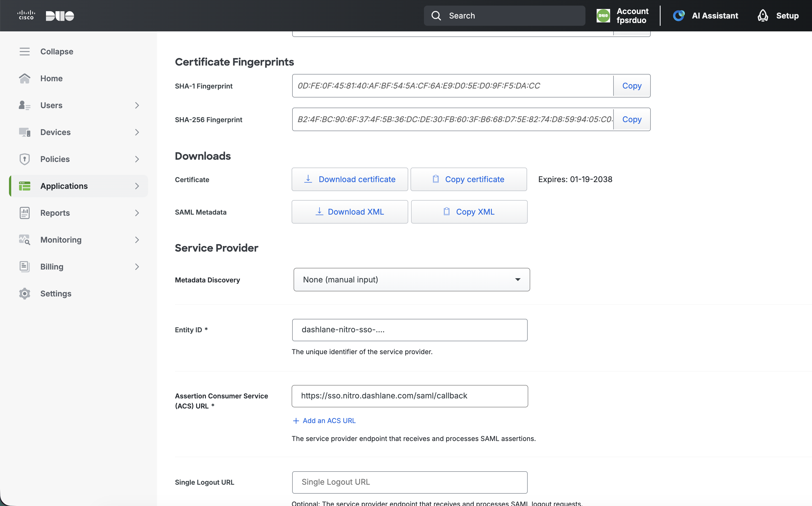This screenshot has height=506, width=812.
Task: Click the Copy XML button
Action: click(469, 212)
